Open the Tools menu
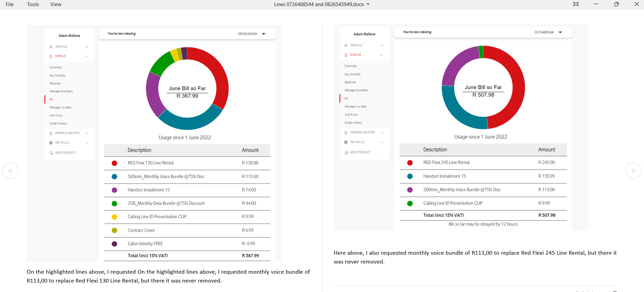This screenshot has height=292, width=644. coord(33,4)
